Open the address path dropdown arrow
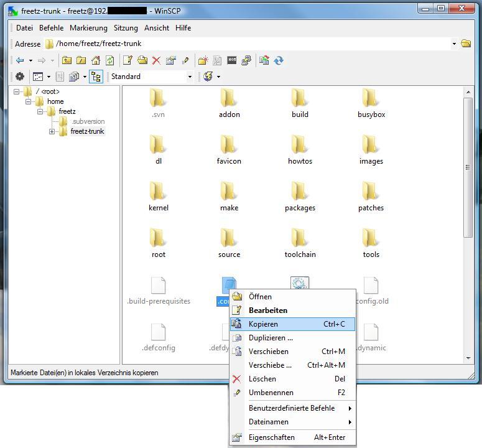The height and width of the screenshot is (448, 482). (x=454, y=44)
